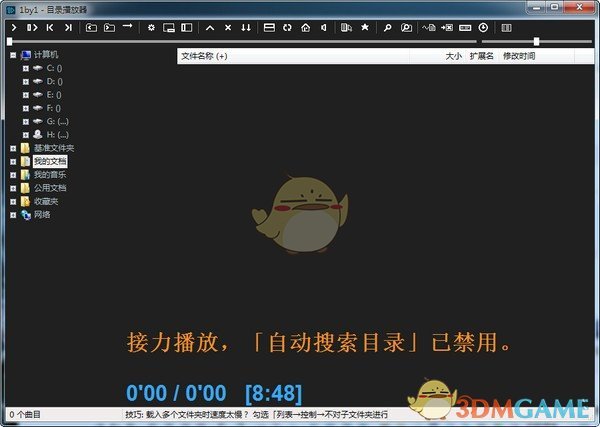The image size is (600, 427).
Task: Expand the E: drive node
Action: click(26, 95)
